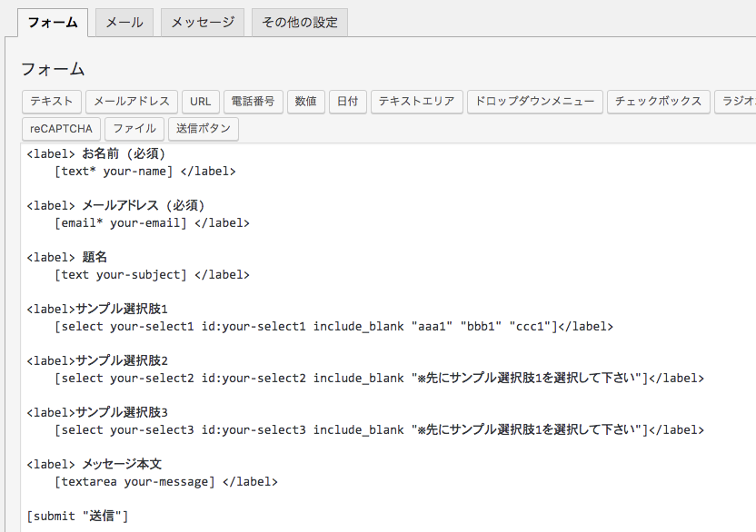Screen dimensions: 756x532
Task: Click the サンプル選択肢2 label line
Action: 97,361
